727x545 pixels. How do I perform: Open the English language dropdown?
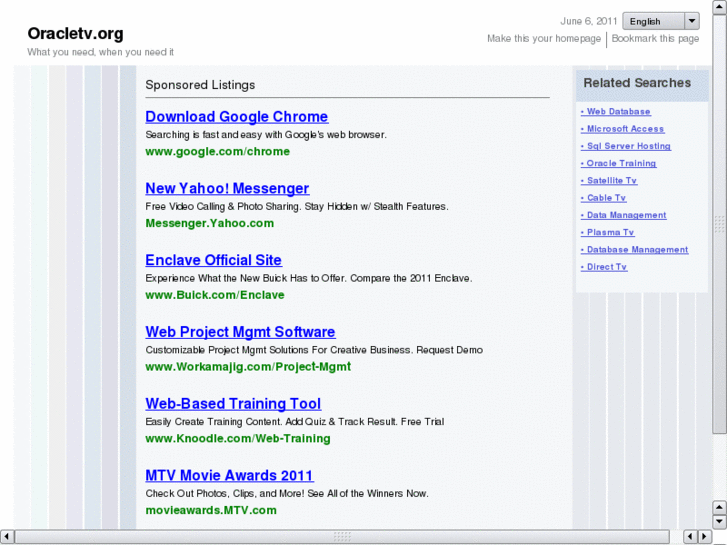(x=660, y=21)
